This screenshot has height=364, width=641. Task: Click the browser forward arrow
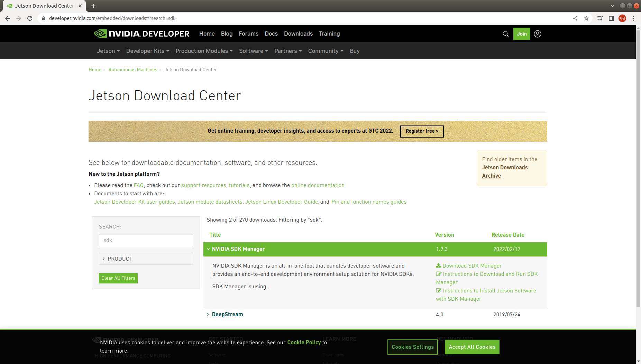(x=19, y=18)
